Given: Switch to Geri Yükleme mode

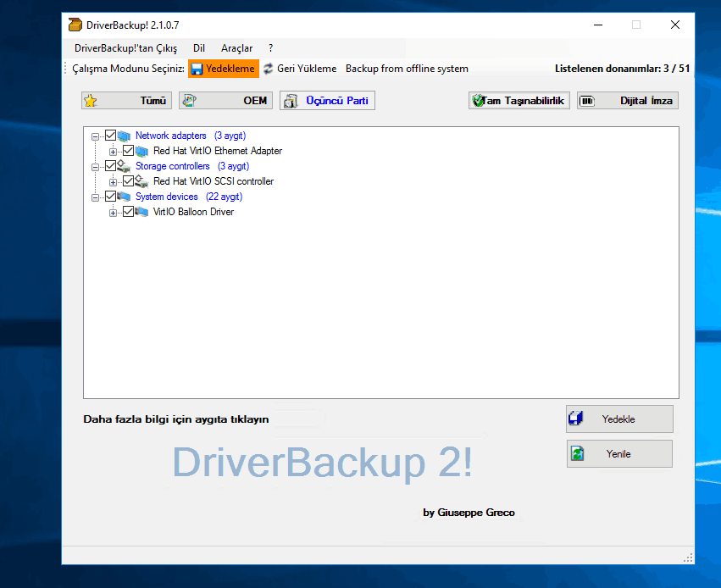Looking at the screenshot, I should tap(301, 69).
